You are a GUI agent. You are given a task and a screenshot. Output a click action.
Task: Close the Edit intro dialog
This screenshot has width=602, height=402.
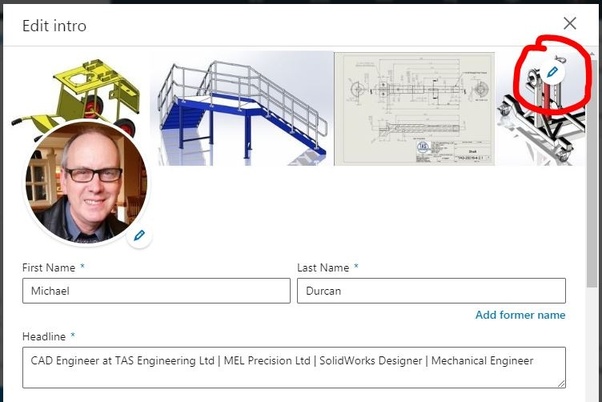[x=570, y=23]
